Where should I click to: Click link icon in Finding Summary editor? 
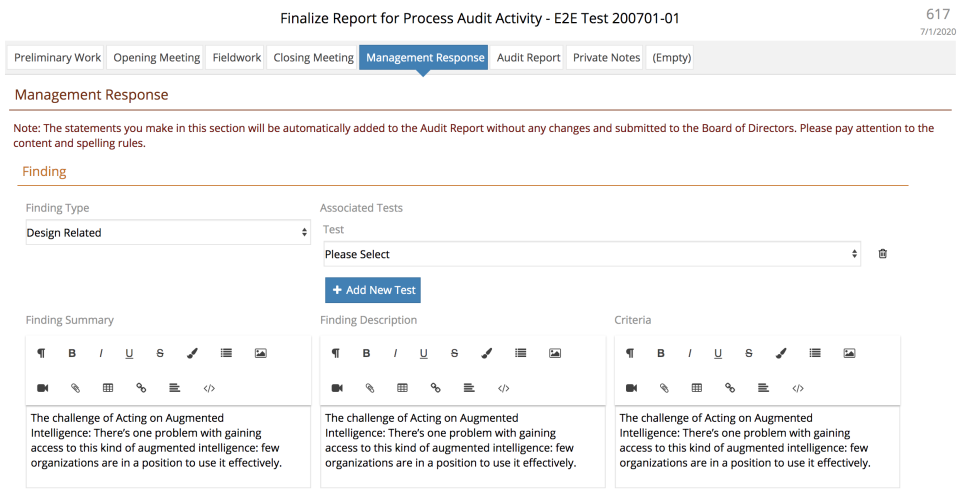click(141, 388)
